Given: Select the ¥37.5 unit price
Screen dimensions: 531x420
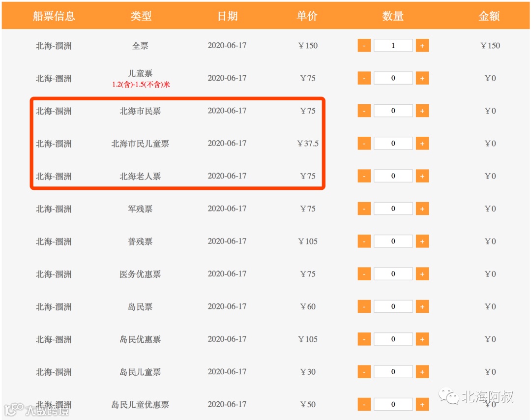Looking at the screenshot, I should click(x=308, y=144).
